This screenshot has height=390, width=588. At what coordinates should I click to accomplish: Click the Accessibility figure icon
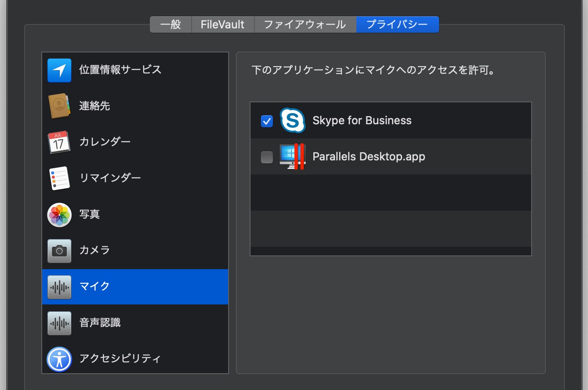tap(59, 359)
